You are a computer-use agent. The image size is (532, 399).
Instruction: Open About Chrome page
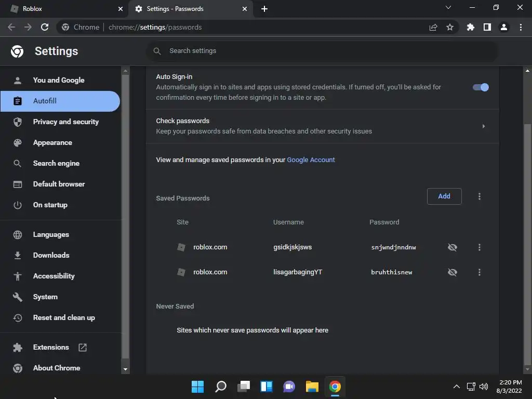[x=60, y=368]
